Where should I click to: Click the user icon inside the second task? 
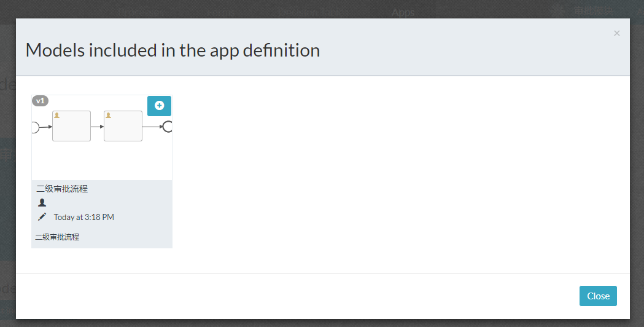tap(109, 115)
